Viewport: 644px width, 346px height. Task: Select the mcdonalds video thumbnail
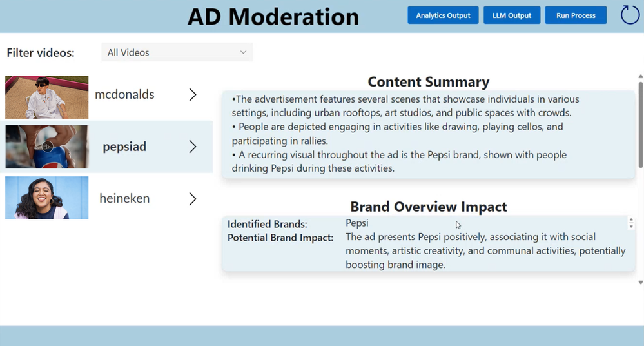(47, 97)
